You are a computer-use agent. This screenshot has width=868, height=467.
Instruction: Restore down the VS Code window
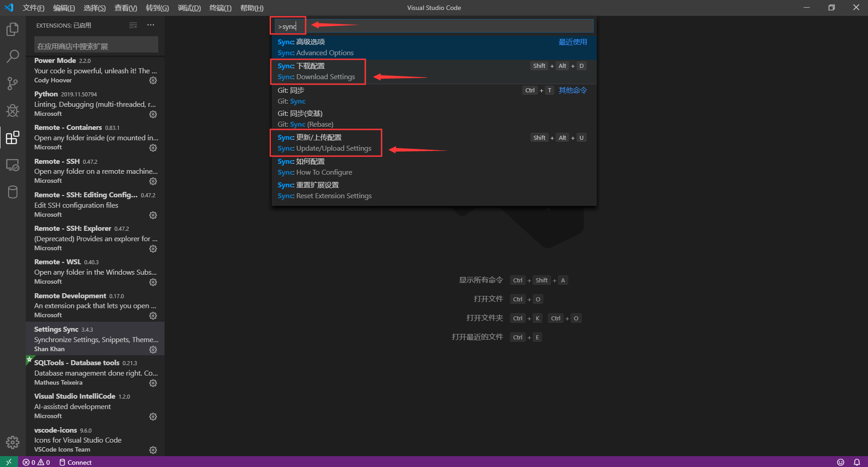point(831,8)
